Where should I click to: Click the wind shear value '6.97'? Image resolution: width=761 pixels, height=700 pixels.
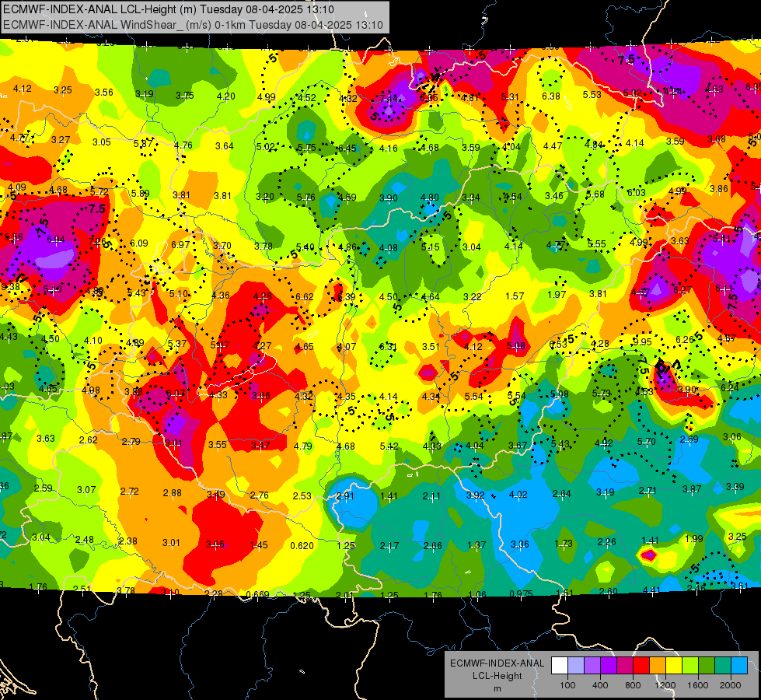pos(180,245)
